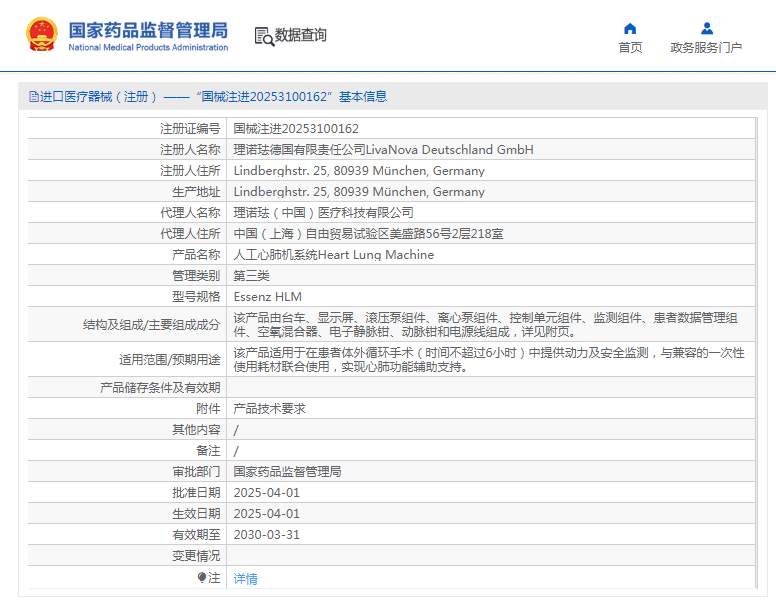Click the product name Heart Lung Machine cell
Image resolution: width=776 pixels, height=615 pixels.
pyautogui.click(x=333, y=254)
